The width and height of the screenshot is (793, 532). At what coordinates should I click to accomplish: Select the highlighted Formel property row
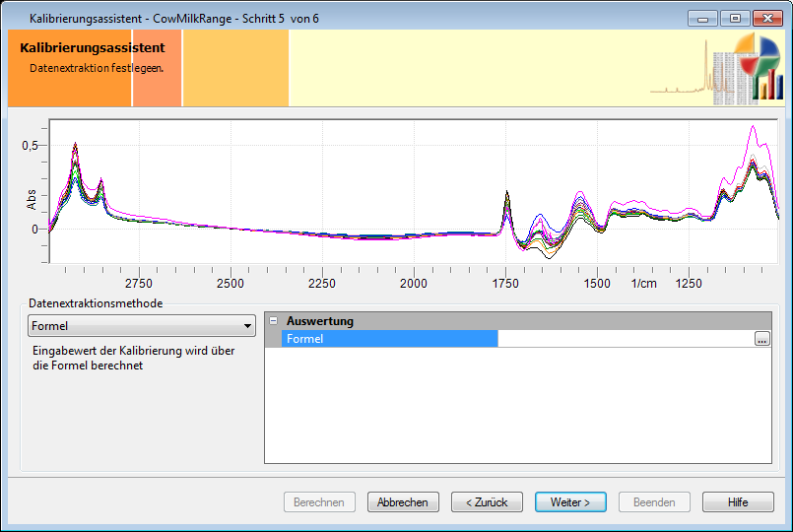[x=390, y=339]
